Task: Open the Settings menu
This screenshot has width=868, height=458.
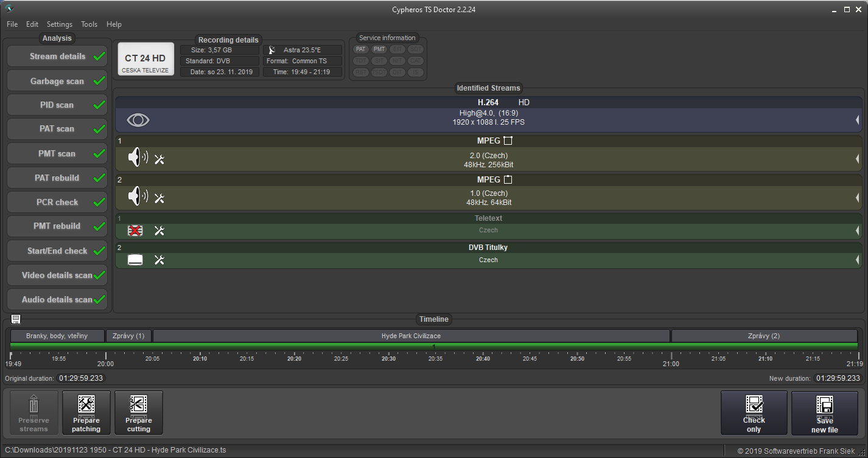Action: pyautogui.click(x=60, y=24)
